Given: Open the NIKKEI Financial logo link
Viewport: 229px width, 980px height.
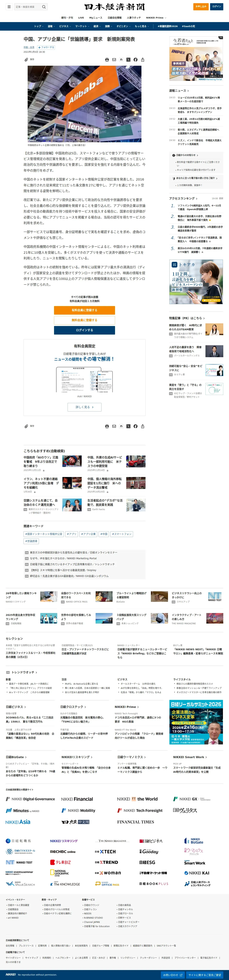Looking at the screenshot, I should 77,799.
